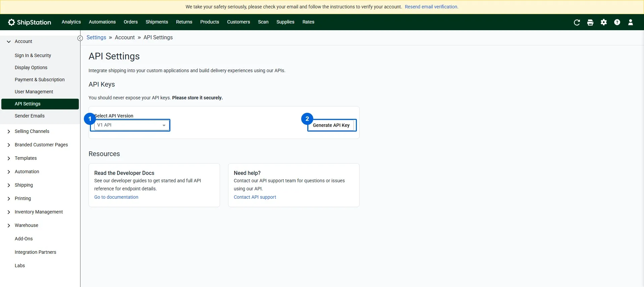644x287 pixels.
Task: Click the Generate API Key button
Action: pos(331,125)
